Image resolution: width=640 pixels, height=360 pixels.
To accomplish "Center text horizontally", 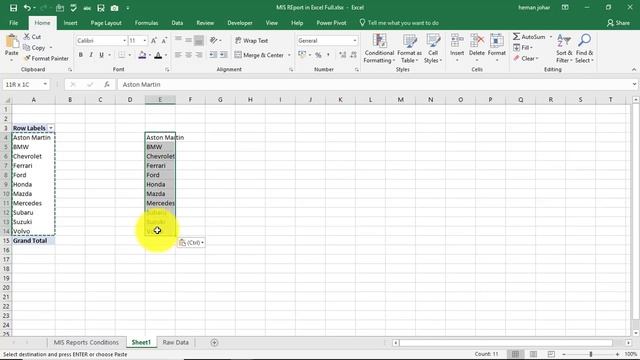I will tap(189, 55).
